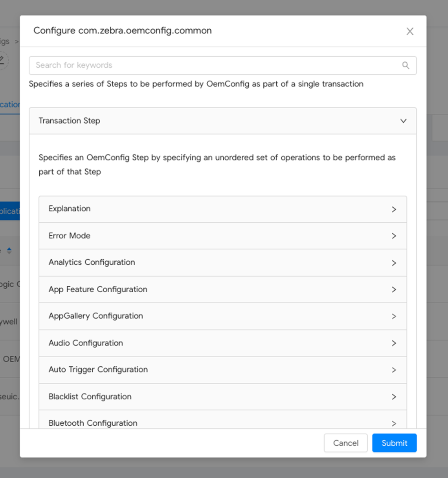The image size is (448, 478).
Task: Close the Configure dialog with X
Action: tap(410, 31)
